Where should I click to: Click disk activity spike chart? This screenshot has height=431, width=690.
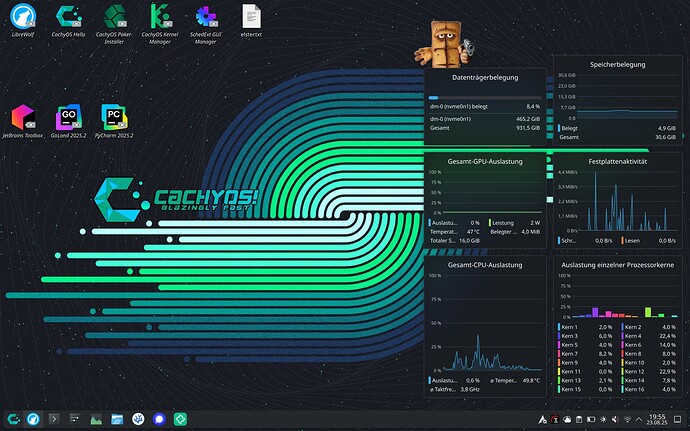[x=628, y=201]
